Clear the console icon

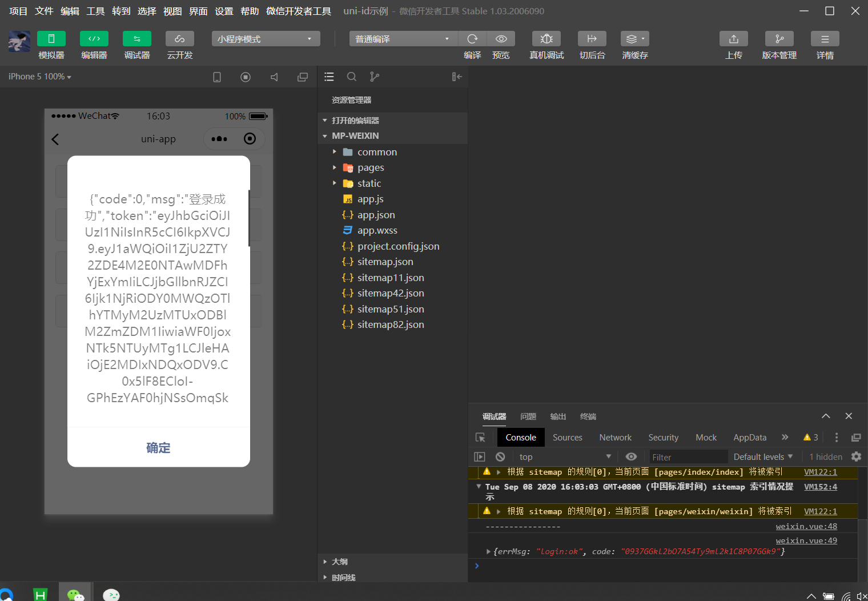point(500,456)
